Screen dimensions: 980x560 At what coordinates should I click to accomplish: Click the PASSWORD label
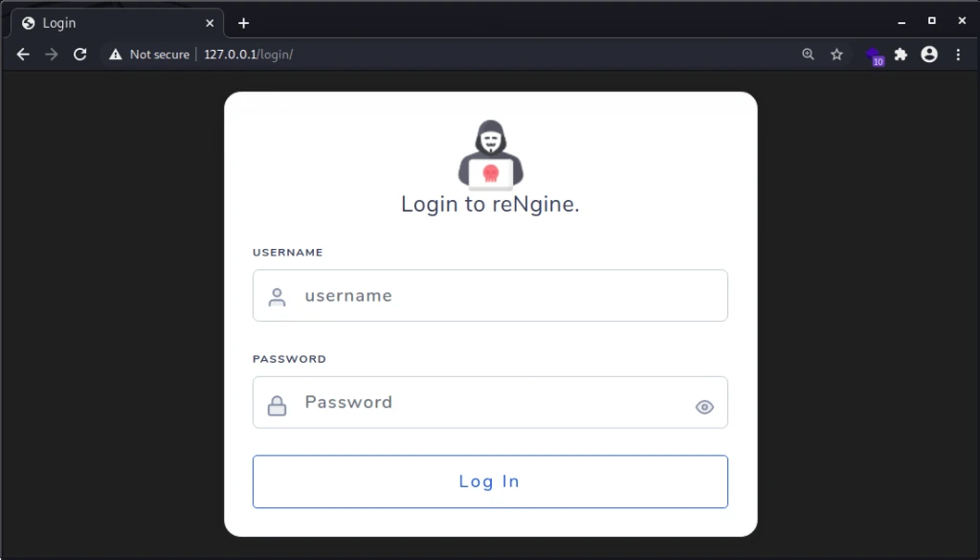tap(289, 359)
